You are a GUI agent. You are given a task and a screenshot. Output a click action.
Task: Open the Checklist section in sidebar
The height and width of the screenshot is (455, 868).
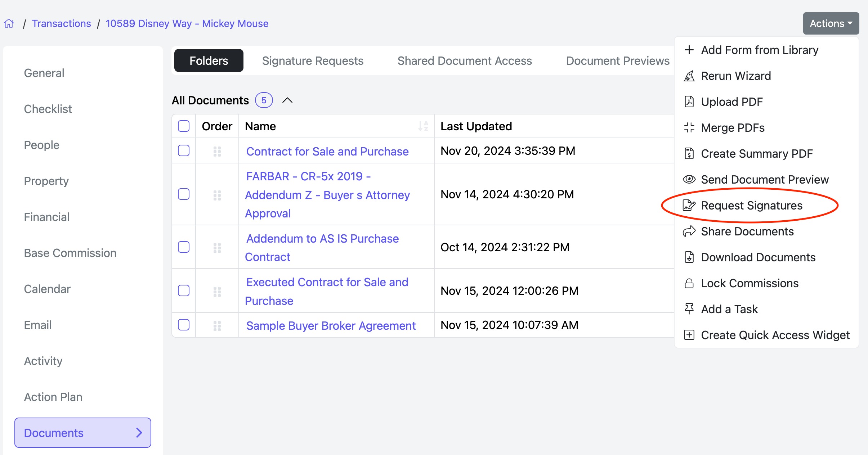(48, 109)
